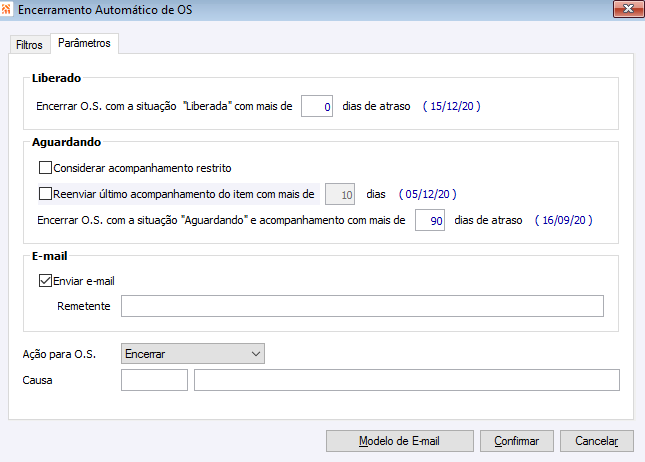Click the Confirmar button
Image resolution: width=645 pixels, height=462 pixels.
[517, 441]
